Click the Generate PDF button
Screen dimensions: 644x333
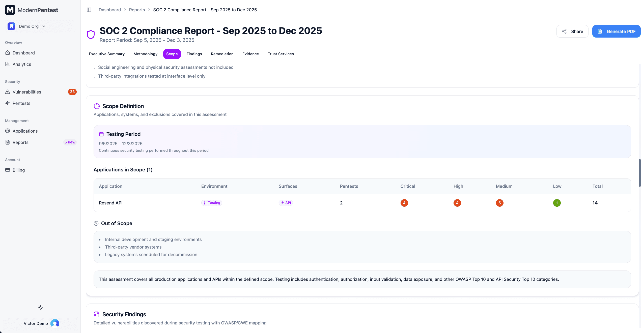point(616,31)
